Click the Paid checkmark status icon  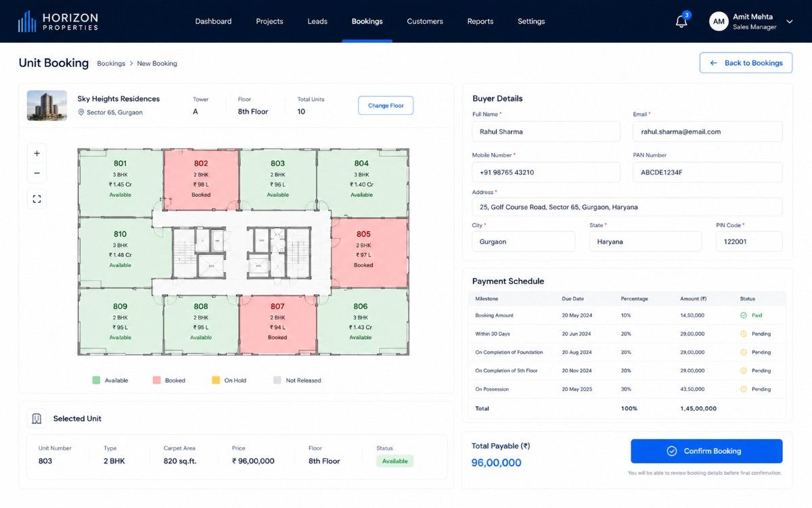(744, 315)
